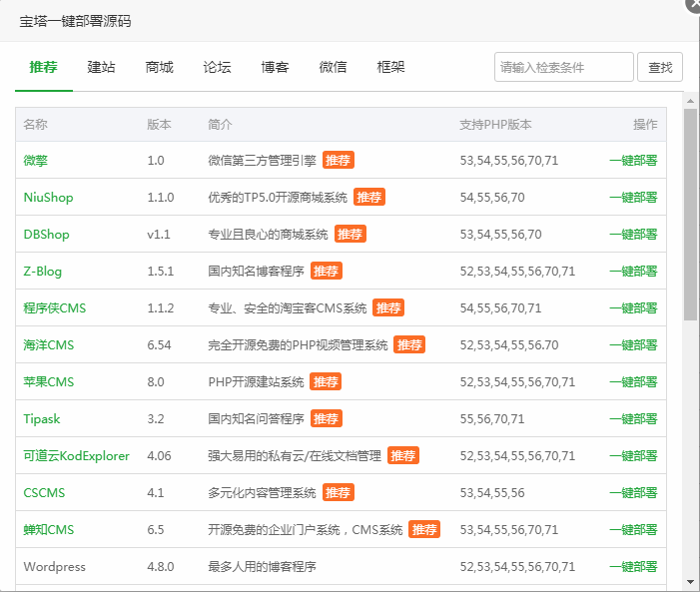This screenshot has height=593, width=700.
Task: Close the 宝塔一键部署源码 dialog
Action: (694, 4)
